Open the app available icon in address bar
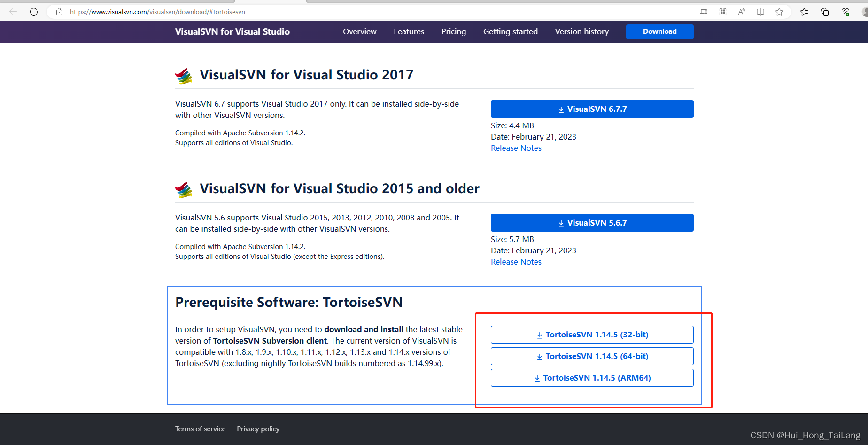Image resolution: width=868 pixels, height=445 pixels. click(x=704, y=12)
